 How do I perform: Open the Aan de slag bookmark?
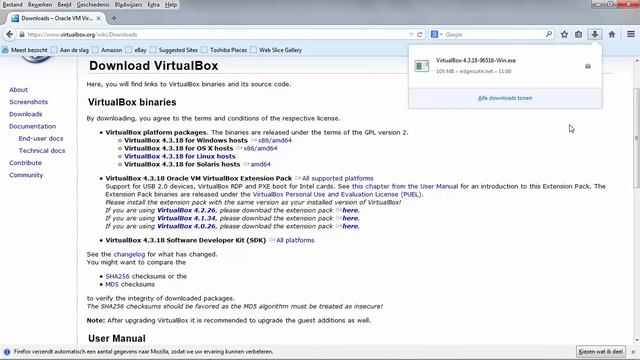(70, 50)
